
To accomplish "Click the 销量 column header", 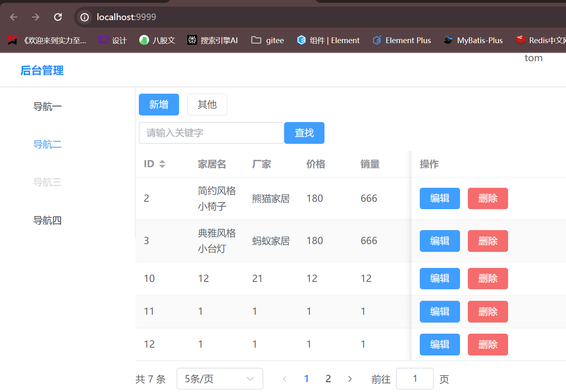I will (370, 164).
